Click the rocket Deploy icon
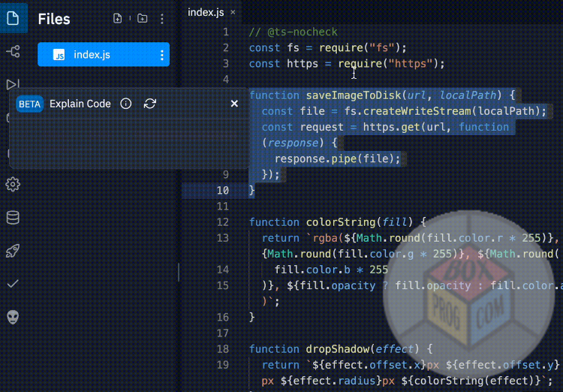563x392 pixels. [13, 251]
